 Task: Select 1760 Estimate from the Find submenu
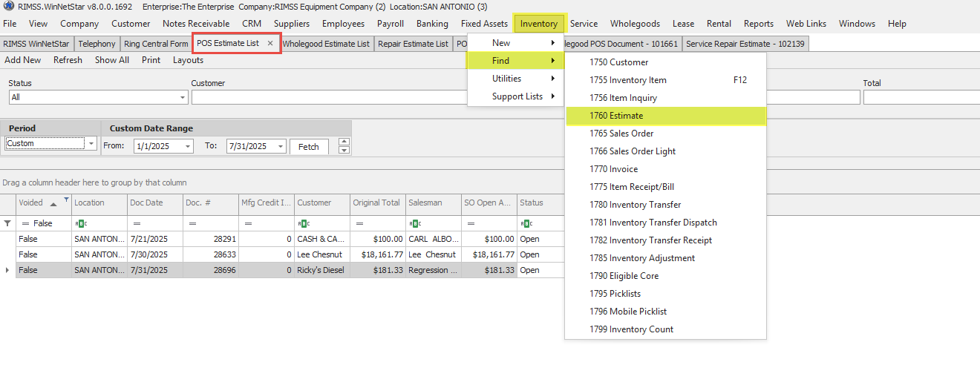click(x=666, y=116)
